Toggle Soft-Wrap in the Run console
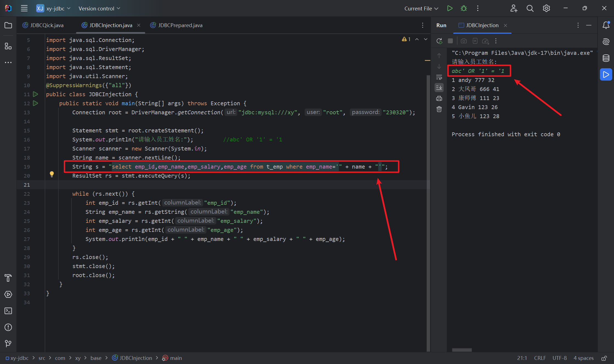 (x=439, y=77)
